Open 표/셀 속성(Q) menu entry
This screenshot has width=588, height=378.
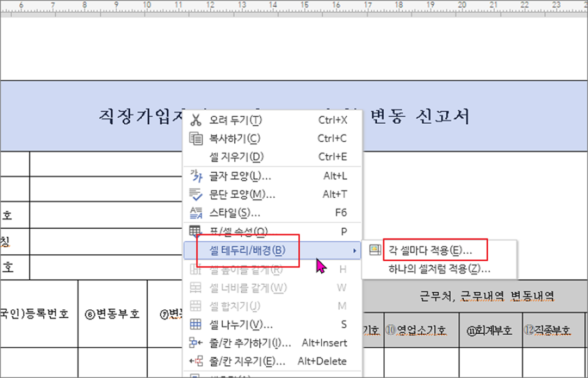(272, 231)
